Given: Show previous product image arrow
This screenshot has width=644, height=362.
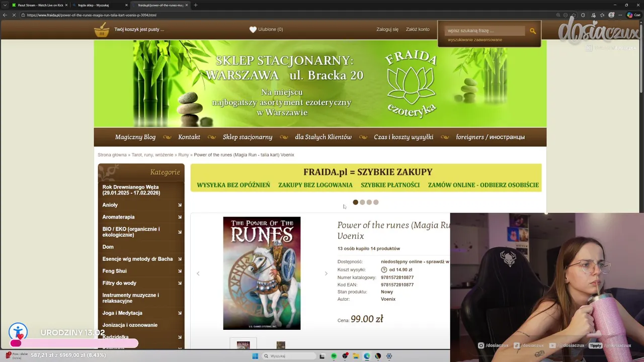Looking at the screenshot, I should point(198,274).
